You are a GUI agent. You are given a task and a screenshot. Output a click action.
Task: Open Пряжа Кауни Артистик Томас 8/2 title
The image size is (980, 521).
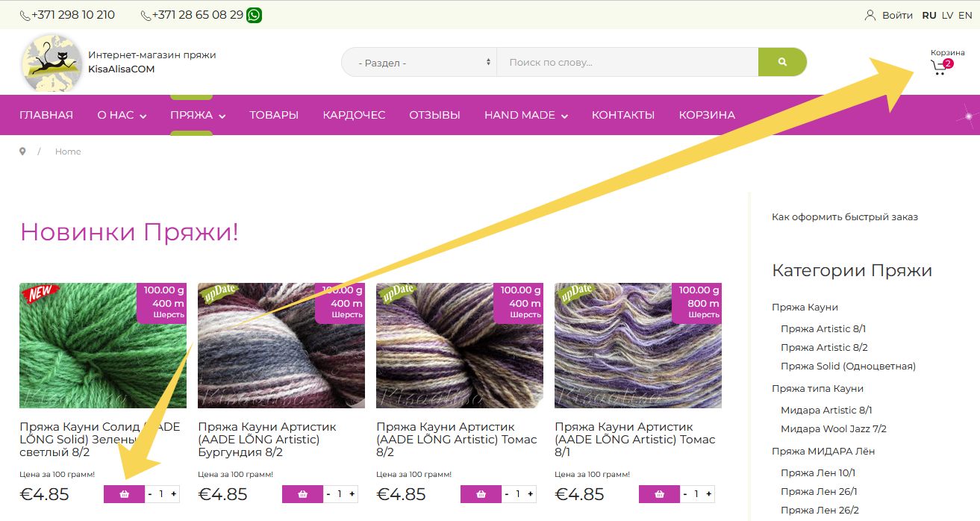[457, 440]
